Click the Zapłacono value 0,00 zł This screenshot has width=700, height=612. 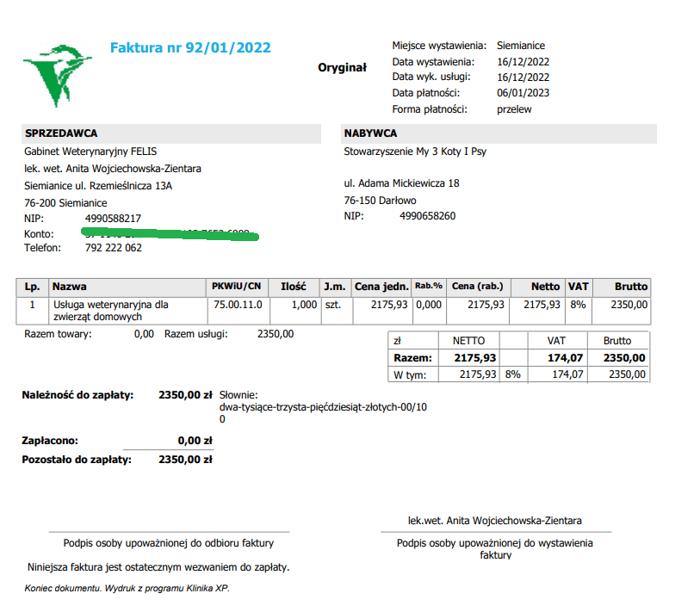[x=195, y=441]
